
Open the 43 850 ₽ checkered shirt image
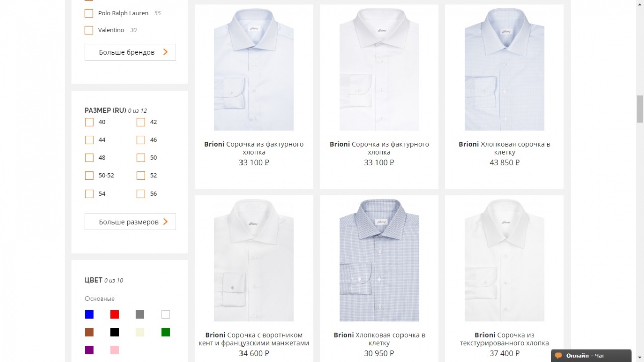[504, 69]
